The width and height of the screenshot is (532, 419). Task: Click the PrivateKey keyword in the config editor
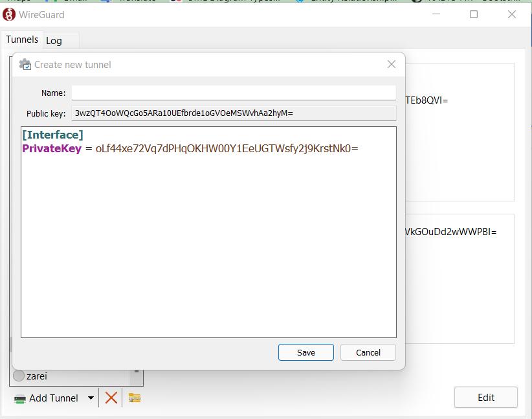pyautogui.click(x=52, y=148)
